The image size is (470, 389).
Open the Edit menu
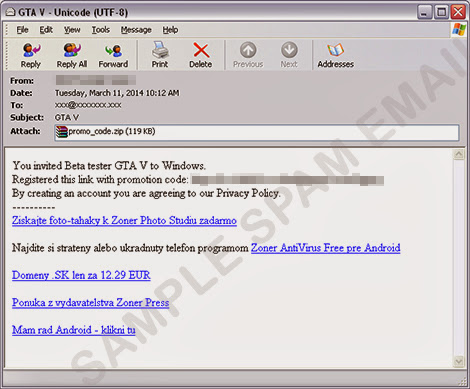(46, 30)
